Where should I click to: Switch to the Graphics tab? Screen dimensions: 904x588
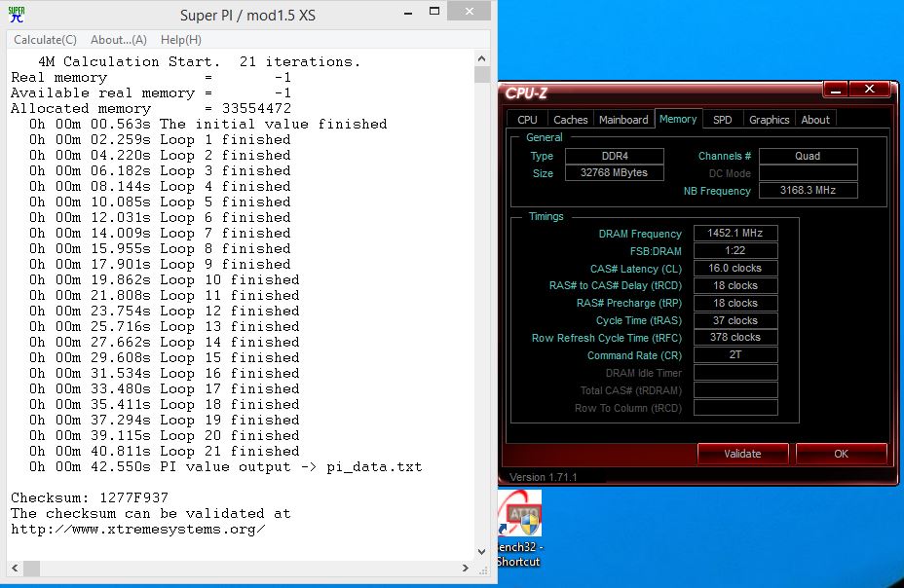(x=770, y=119)
